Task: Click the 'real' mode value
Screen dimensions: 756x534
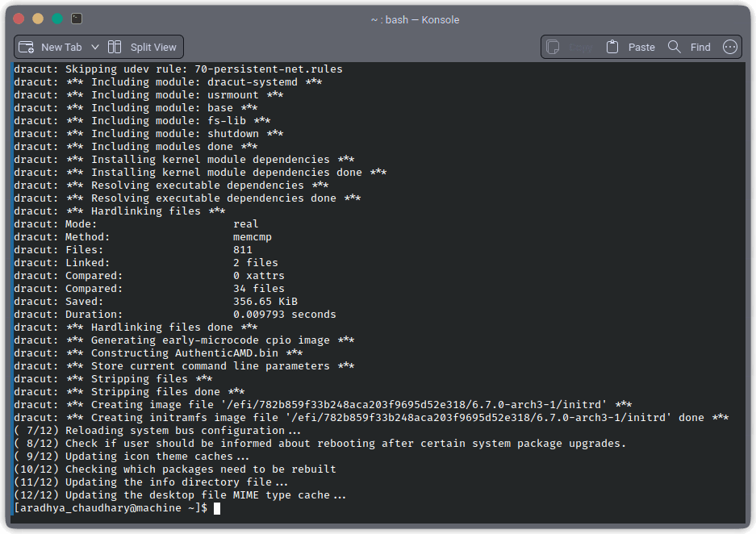Action: [x=246, y=223]
